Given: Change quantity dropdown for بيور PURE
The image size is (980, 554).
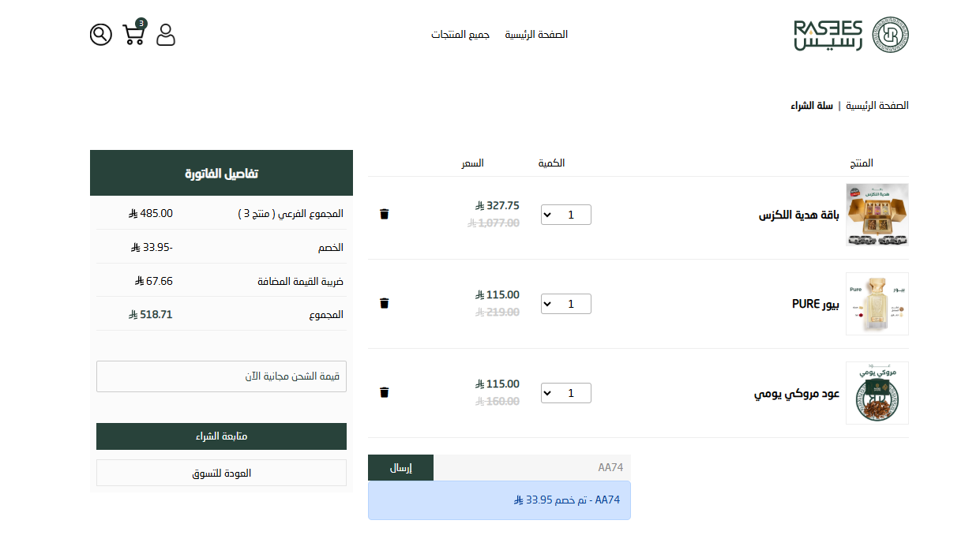Looking at the screenshot, I should click(x=565, y=303).
